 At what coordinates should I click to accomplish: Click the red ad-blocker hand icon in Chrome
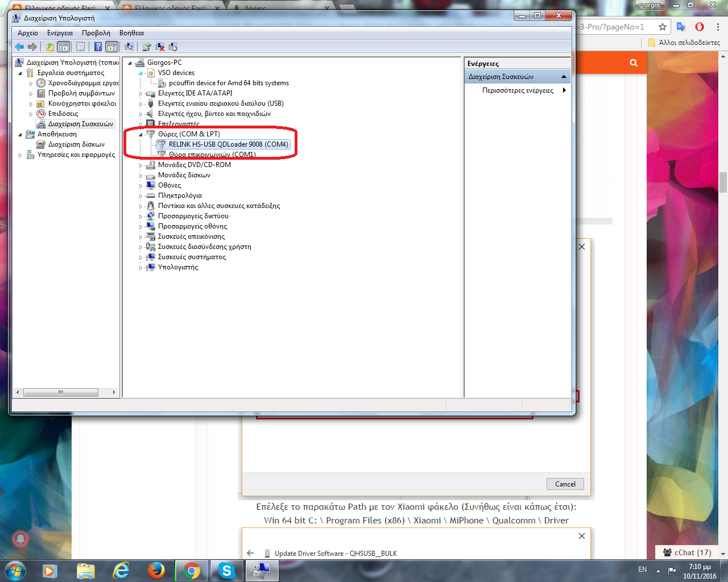[700, 27]
